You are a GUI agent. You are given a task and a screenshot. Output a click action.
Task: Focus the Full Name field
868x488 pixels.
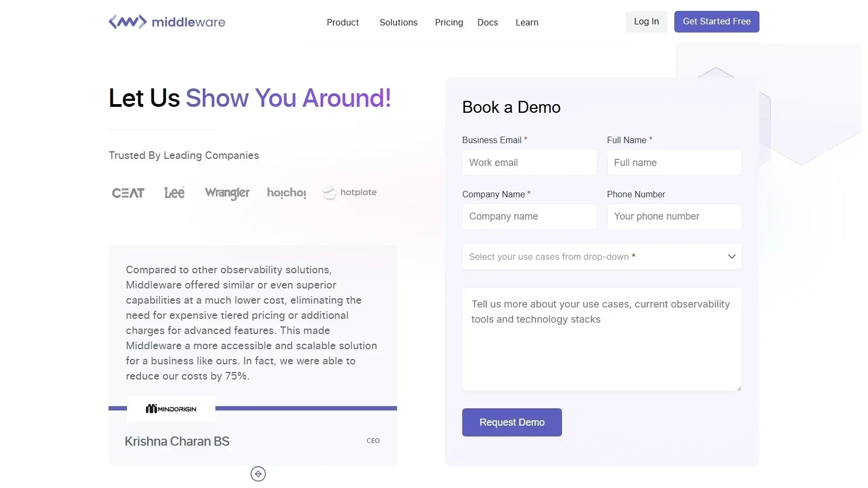click(674, 162)
